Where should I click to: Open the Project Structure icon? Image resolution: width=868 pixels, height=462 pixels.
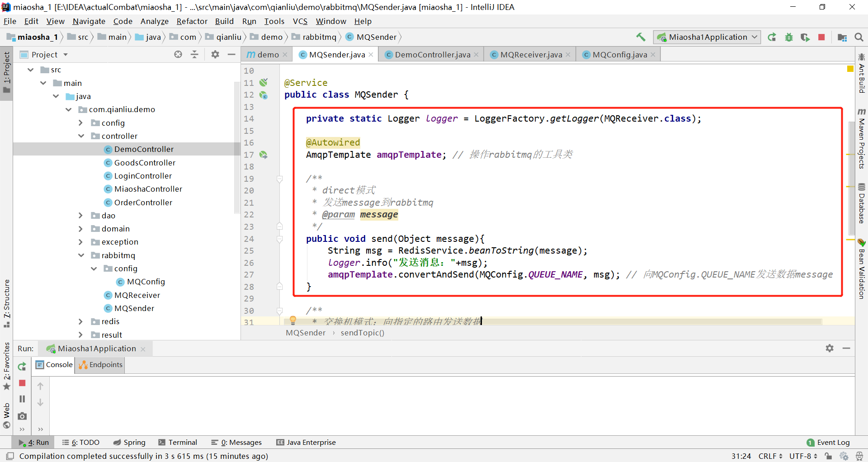842,37
